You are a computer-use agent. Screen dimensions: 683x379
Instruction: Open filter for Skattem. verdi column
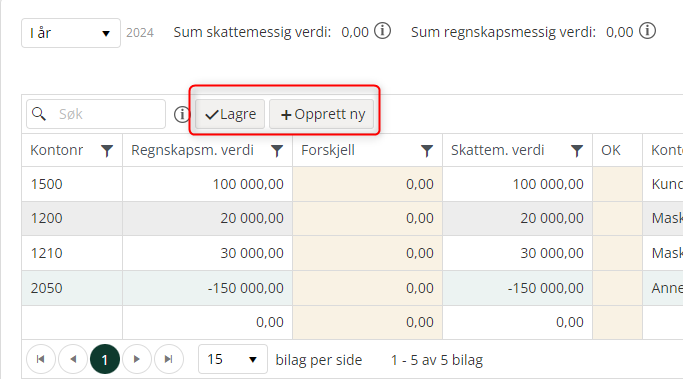[577, 151]
